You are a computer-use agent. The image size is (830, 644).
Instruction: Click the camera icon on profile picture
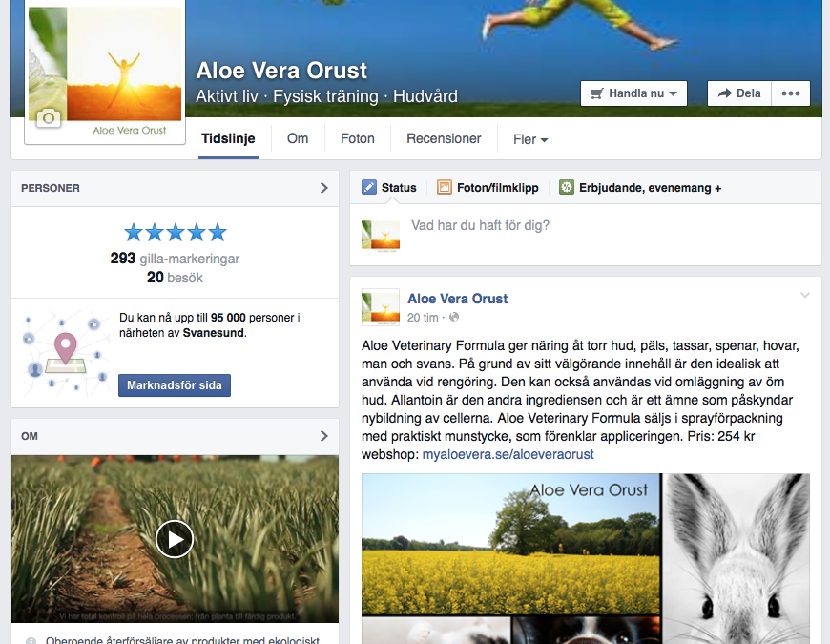tap(48, 117)
